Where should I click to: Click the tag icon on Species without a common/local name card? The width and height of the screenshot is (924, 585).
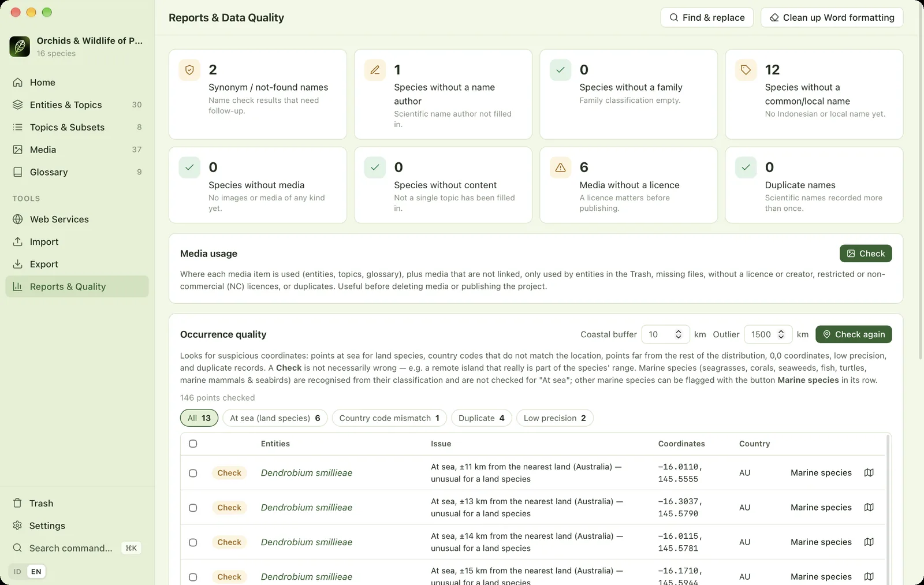[x=746, y=70]
